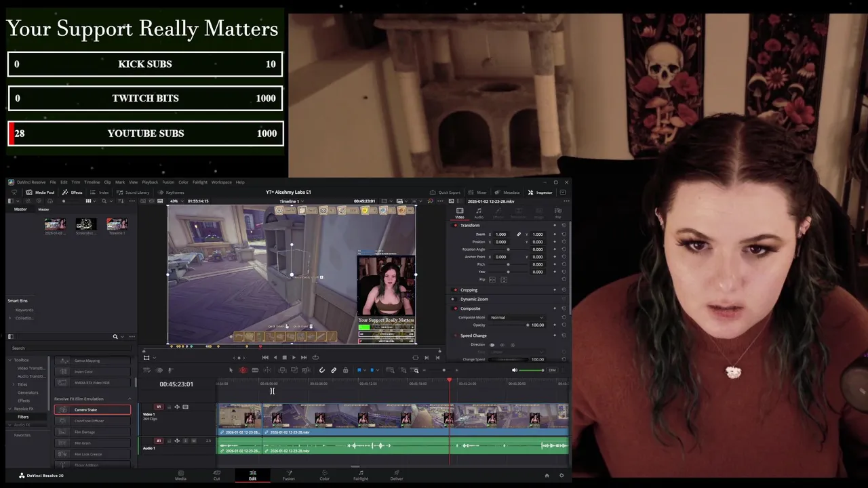Select the Generators category
The width and height of the screenshot is (868, 488).
pos(28,392)
